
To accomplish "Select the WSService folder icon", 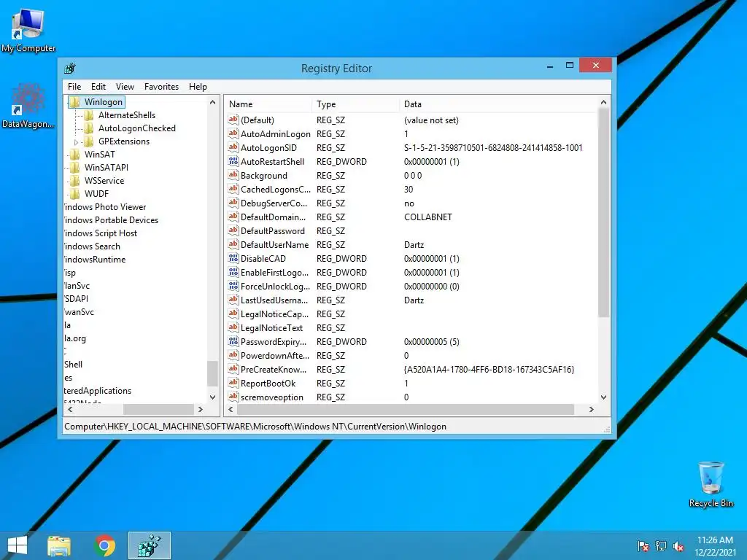I will 75,181.
